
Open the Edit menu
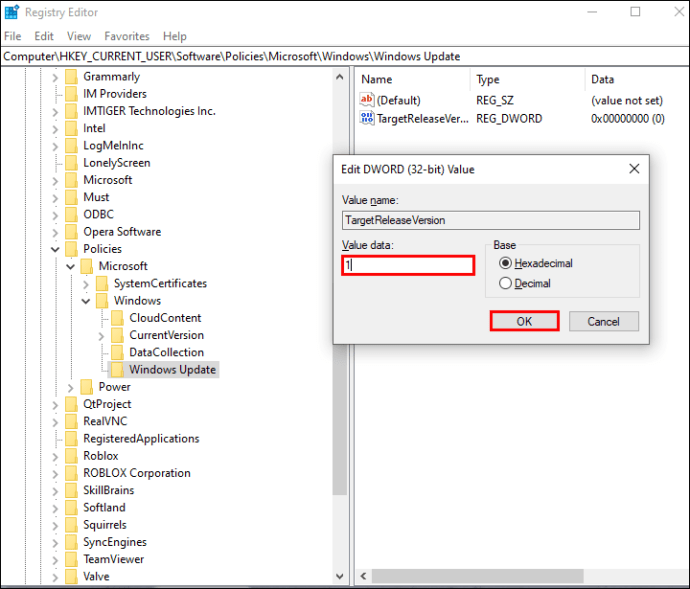point(44,36)
